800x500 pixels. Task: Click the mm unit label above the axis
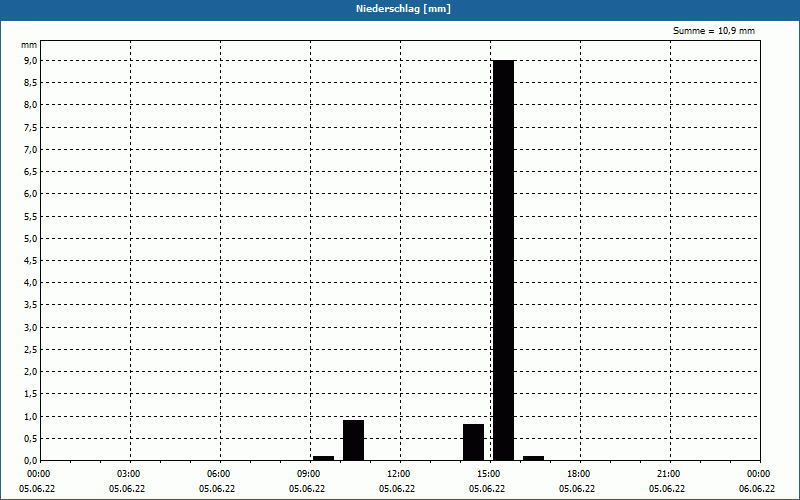tap(29, 45)
